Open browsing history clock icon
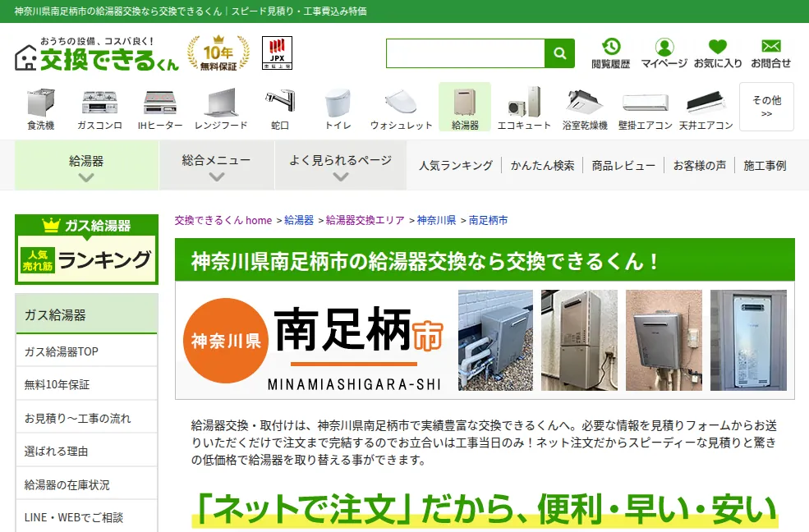Image resolution: width=809 pixels, height=532 pixels. [611, 47]
